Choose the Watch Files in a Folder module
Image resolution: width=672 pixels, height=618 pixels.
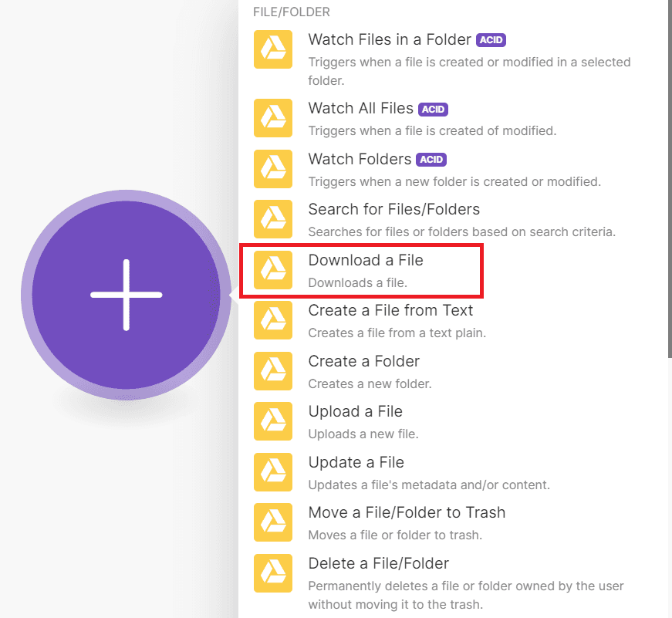pos(389,39)
